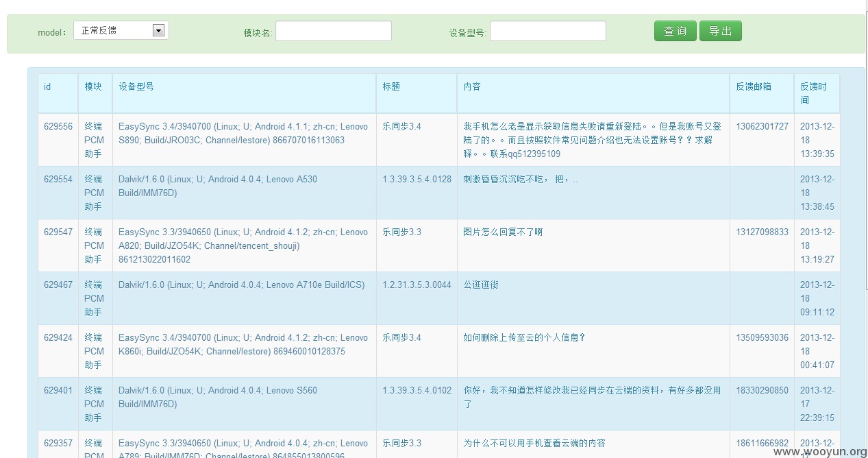Click device text Lenovo A710e Build/ICS
The height and width of the screenshot is (458, 868).
coord(241,285)
